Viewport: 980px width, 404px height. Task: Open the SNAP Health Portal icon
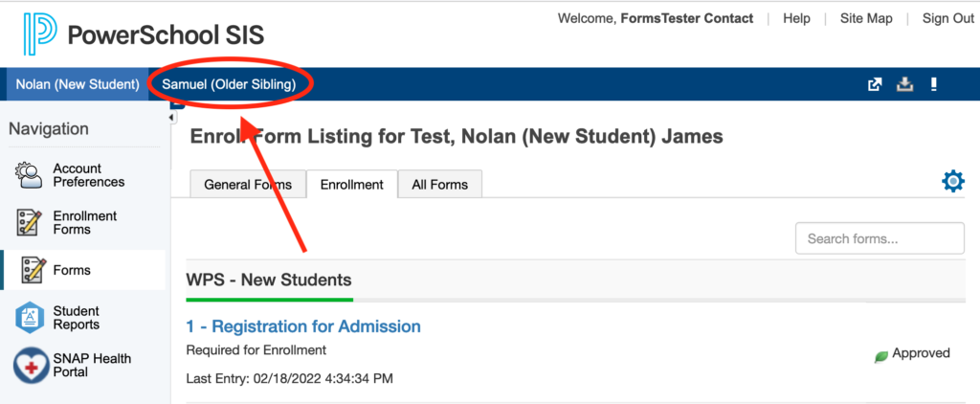[30, 365]
